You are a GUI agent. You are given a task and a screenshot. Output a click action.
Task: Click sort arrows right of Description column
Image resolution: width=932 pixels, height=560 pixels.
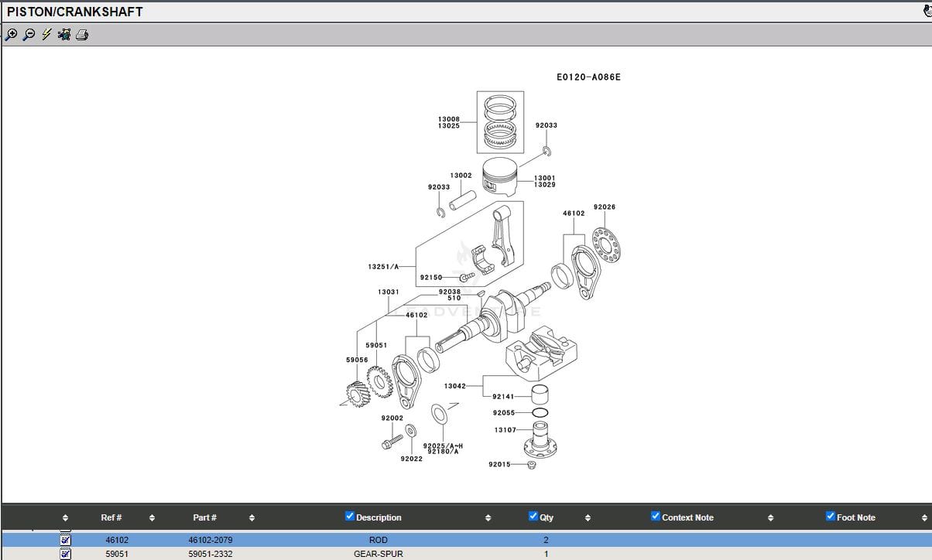pos(488,518)
